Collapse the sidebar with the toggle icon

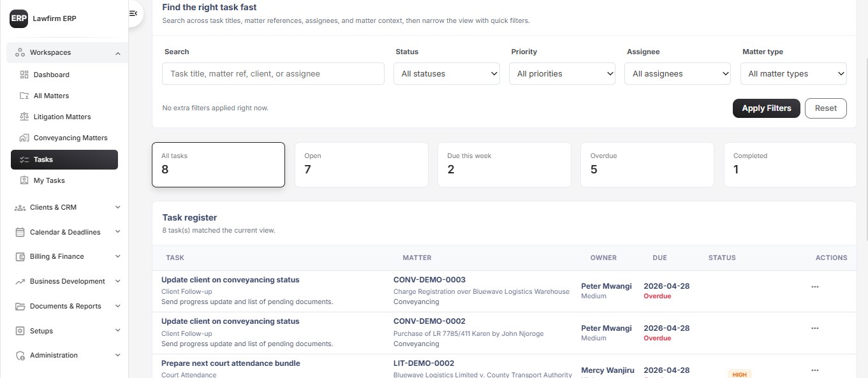(133, 13)
